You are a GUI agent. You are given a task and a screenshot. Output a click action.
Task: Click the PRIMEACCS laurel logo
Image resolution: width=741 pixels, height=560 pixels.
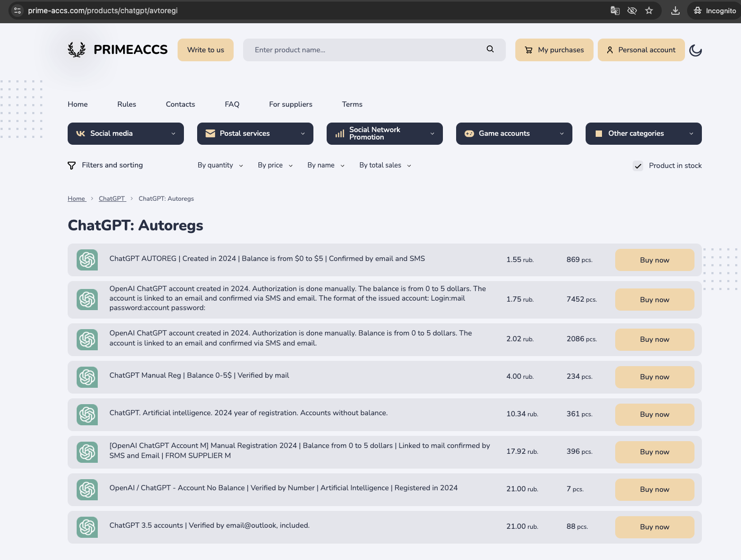coord(77,50)
